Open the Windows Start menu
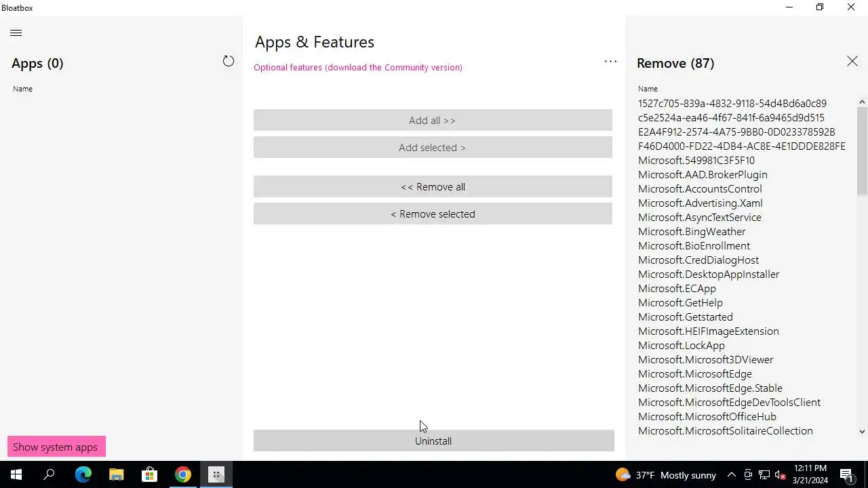Image resolution: width=868 pixels, height=488 pixels. click(x=16, y=474)
